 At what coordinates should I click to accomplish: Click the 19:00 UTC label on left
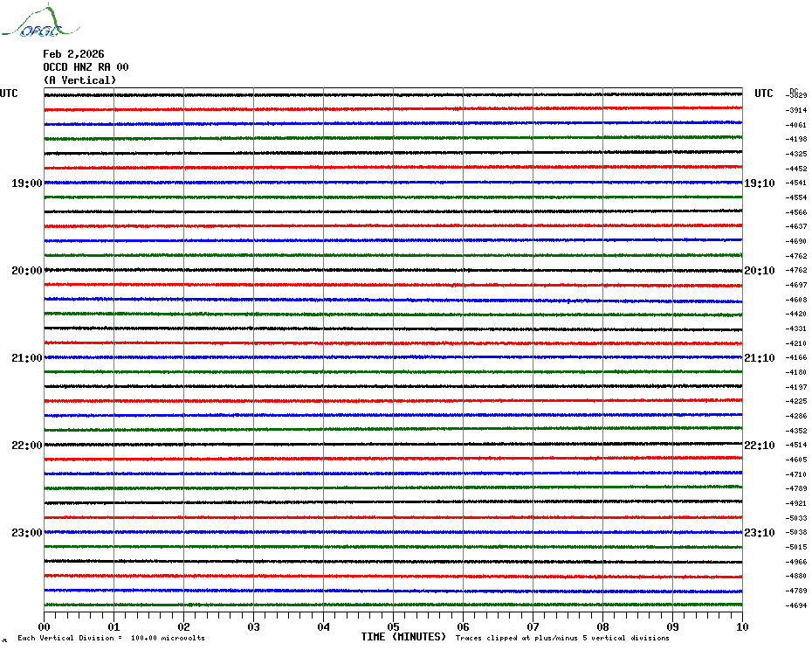(x=26, y=183)
